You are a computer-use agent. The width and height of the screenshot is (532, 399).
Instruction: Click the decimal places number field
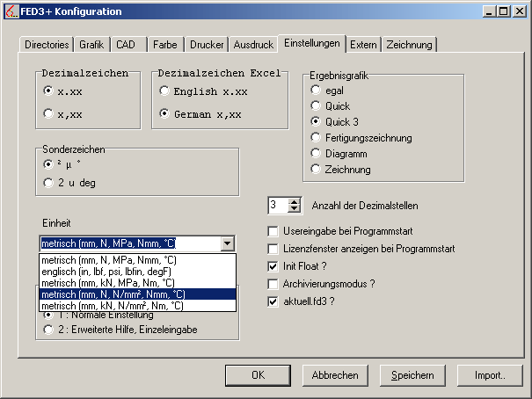[x=276, y=206]
